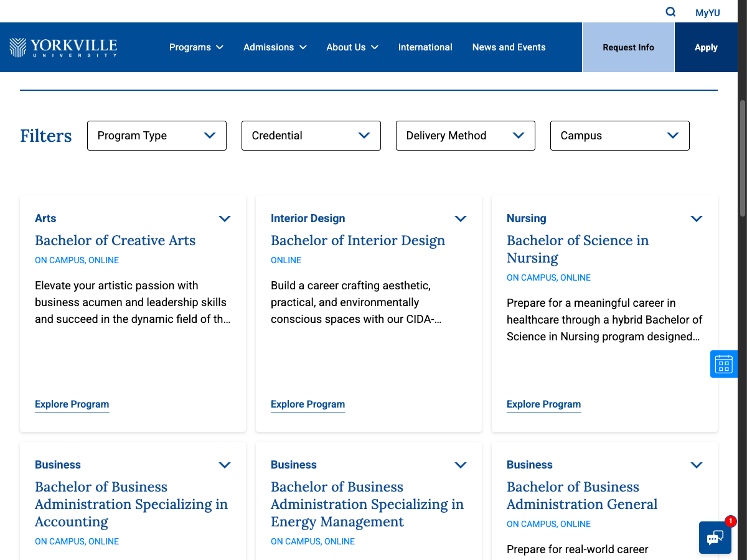Open the Delivery Method filter dropdown
This screenshot has height=560, width=747.
tap(466, 136)
